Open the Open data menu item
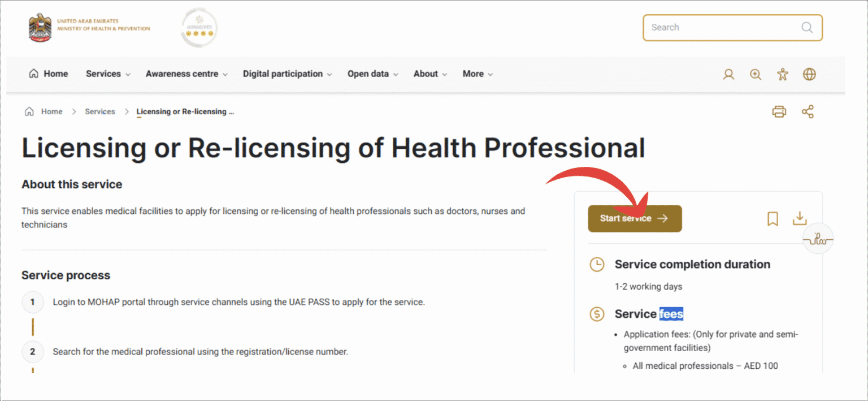This screenshot has height=401, width=868. (368, 74)
